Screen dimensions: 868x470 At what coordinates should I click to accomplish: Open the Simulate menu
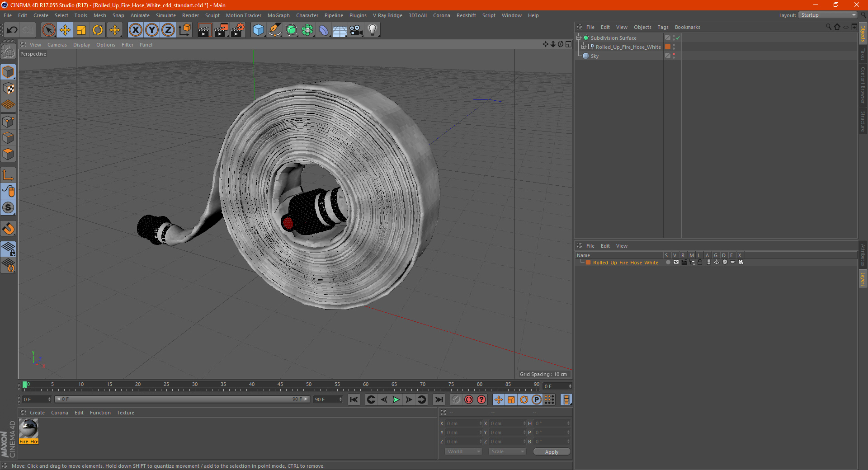166,15
